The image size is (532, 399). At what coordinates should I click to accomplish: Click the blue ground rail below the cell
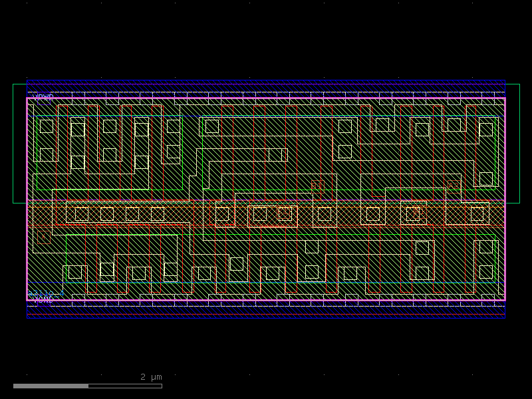coord(266,317)
